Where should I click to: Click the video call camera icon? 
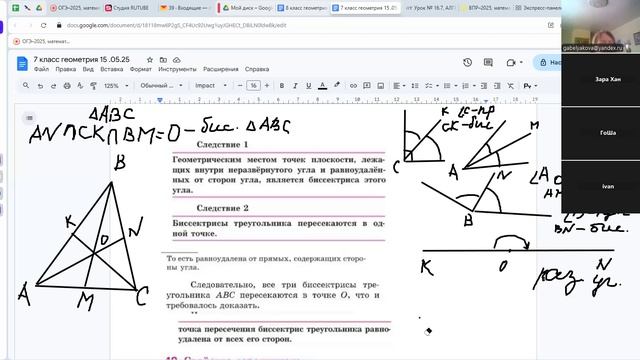coord(511,62)
